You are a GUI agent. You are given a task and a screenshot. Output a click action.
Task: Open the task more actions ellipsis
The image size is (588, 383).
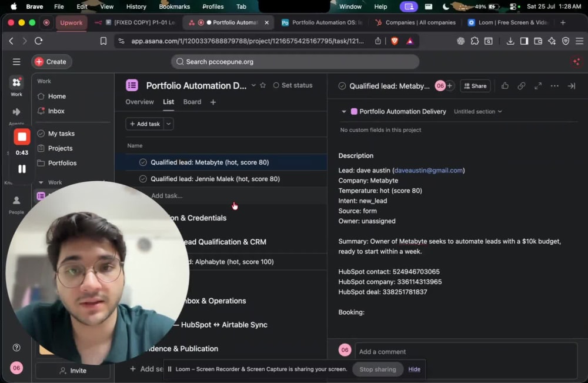pyautogui.click(x=554, y=86)
